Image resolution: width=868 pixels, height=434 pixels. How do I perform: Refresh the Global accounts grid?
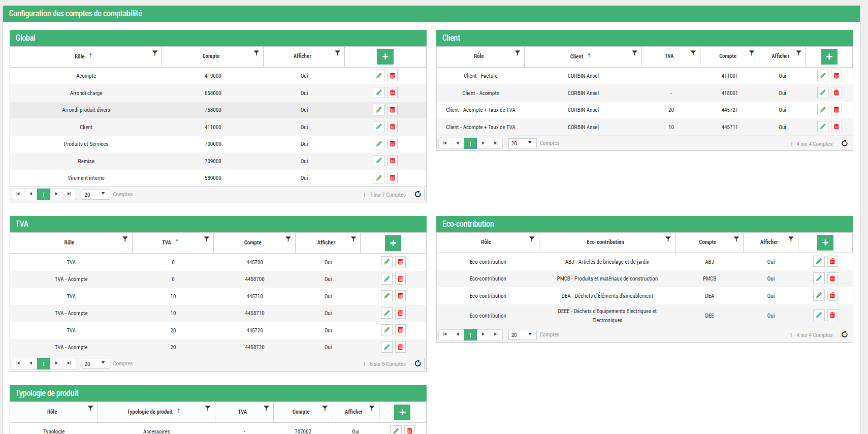coord(417,194)
